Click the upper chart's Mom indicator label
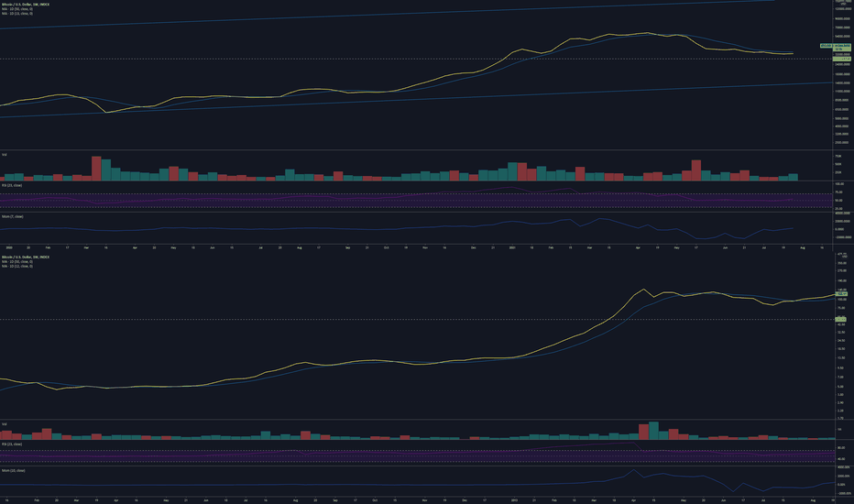Screen dimensions: 854x504 coord(13,216)
